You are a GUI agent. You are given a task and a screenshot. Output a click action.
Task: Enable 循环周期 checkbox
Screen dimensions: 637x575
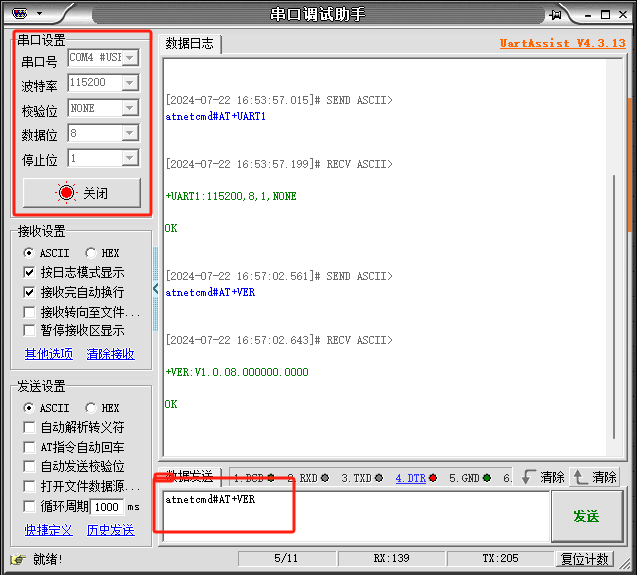point(30,506)
